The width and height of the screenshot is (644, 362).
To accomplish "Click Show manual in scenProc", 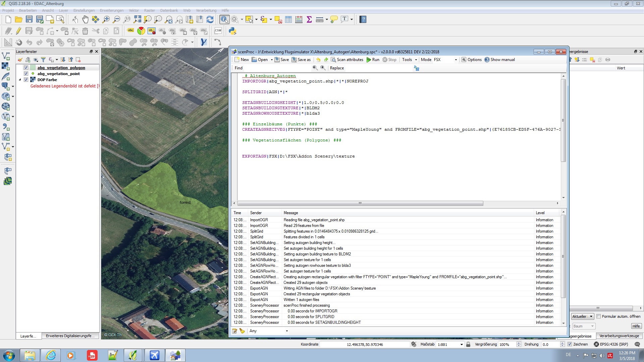I will pyautogui.click(x=499, y=60).
